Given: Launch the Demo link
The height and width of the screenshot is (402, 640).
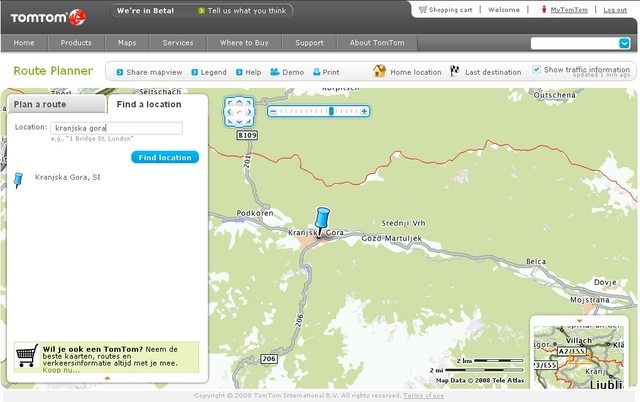Looking at the screenshot, I should tap(293, 72).
